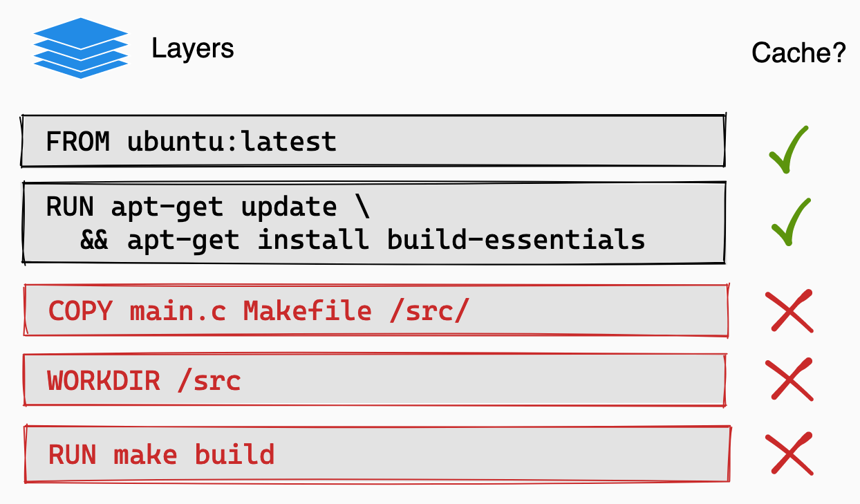Click the red X beside RUN make build
This screenshot has width=860, height=504.
point(789,454)
